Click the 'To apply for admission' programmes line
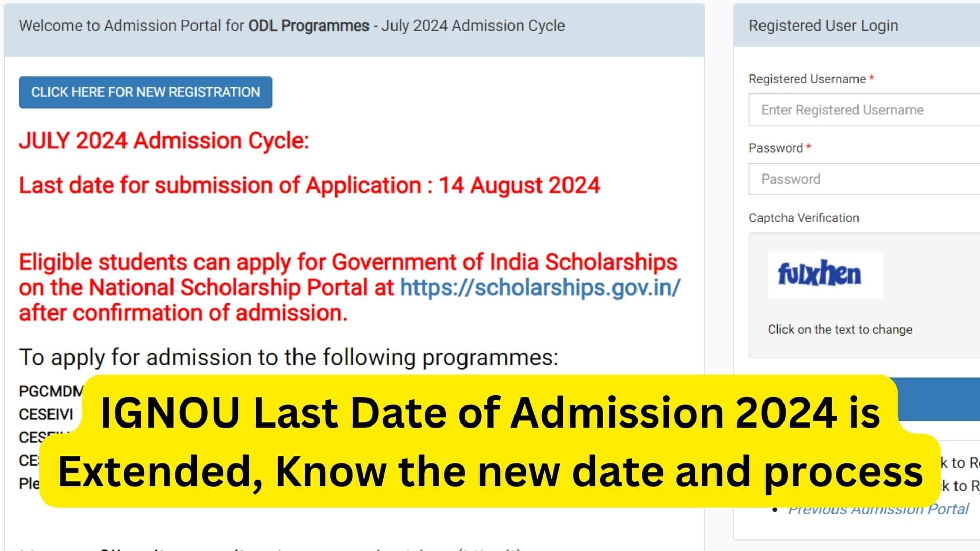The height and width of the screenshot is (551, 980). point(288,358)
